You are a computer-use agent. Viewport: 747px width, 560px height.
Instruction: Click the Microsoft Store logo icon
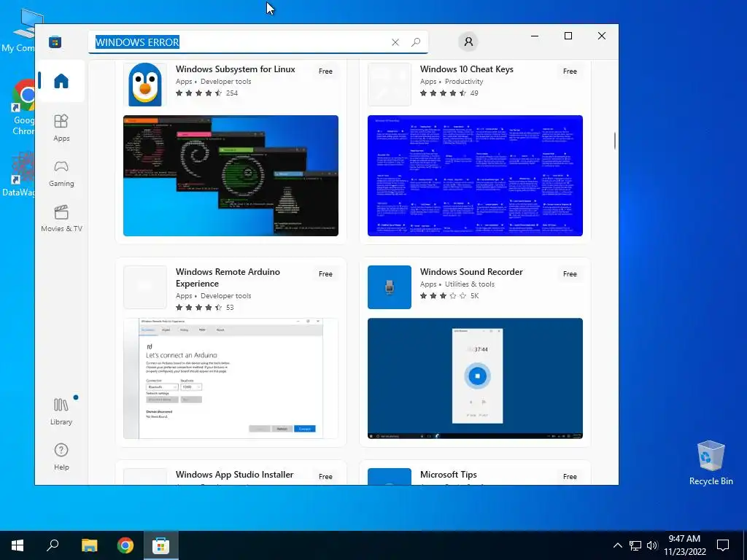coord(55,42)
